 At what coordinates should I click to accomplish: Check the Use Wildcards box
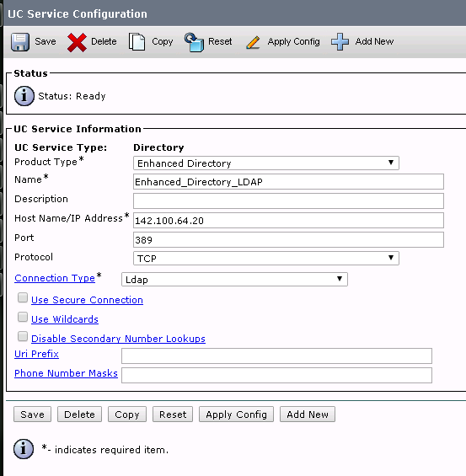[23, 318]
